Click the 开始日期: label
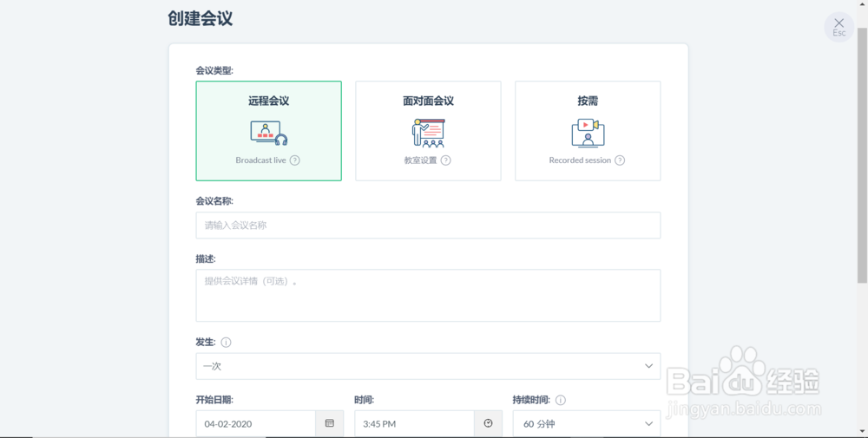Image resolution: width=868 pixels, height=438 pixels. point(214,400)
